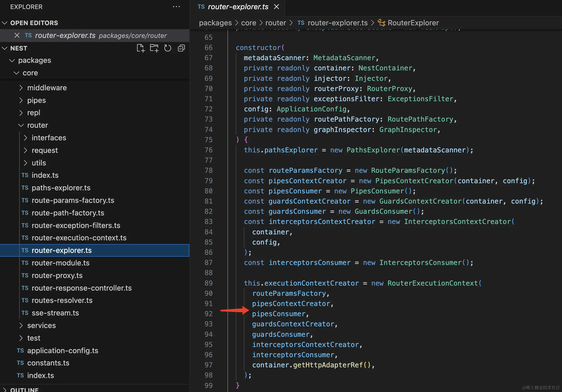
Task: Click router in the breadcrumb path
Action: (276, 23)
